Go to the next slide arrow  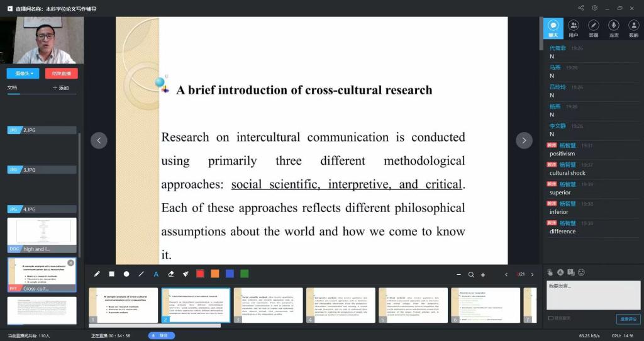(x=524, y=141)
